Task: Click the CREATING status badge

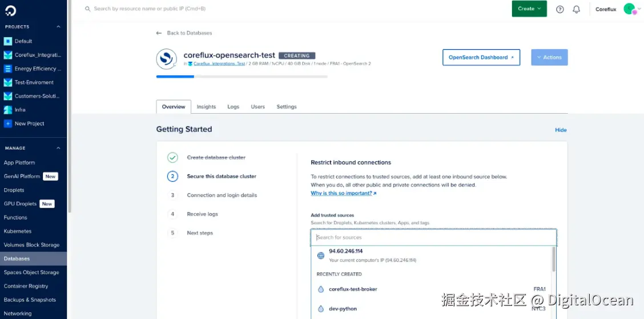Action: coord(297,55)
